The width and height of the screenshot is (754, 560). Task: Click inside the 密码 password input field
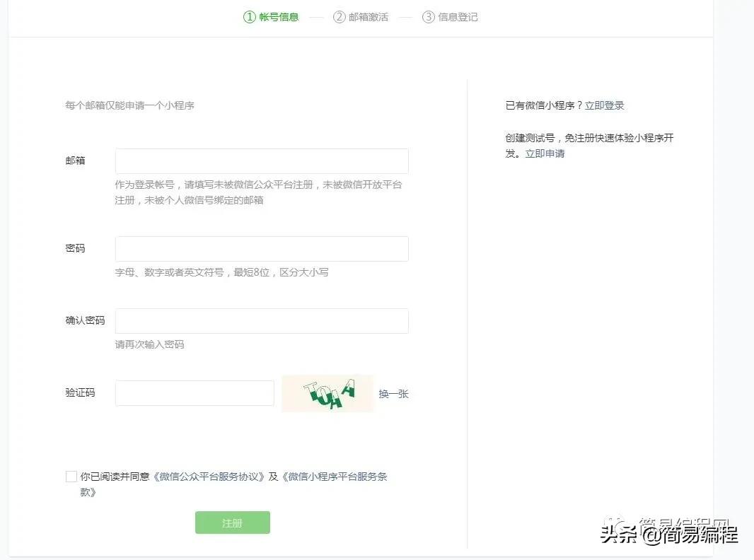pos(261,248)
